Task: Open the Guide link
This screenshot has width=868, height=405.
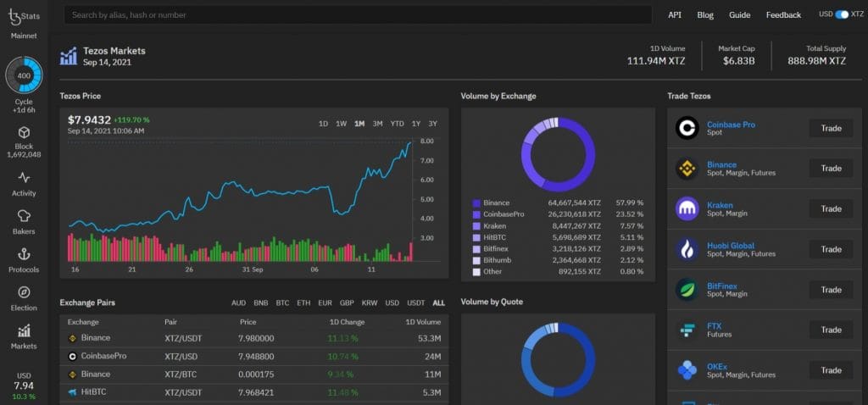Action: point(739,15)
